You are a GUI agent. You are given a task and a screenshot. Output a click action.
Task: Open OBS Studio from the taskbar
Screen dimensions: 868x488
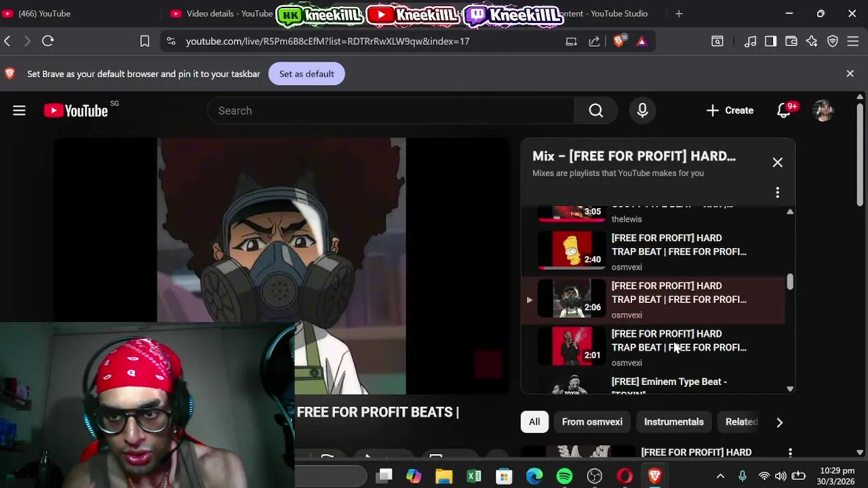pyautogui.click(x=595, y=476)
